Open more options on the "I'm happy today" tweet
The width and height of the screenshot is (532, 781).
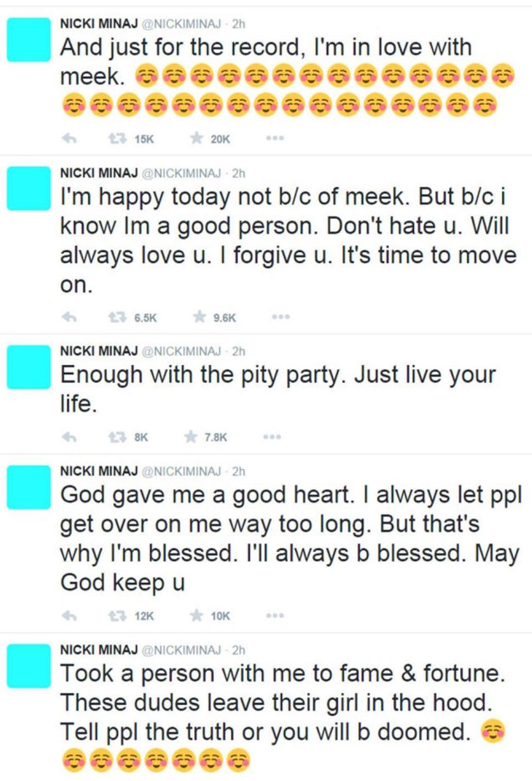[281, 317]
